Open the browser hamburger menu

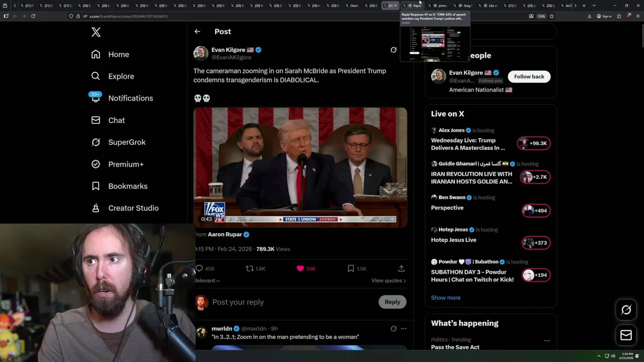(638, 16)
